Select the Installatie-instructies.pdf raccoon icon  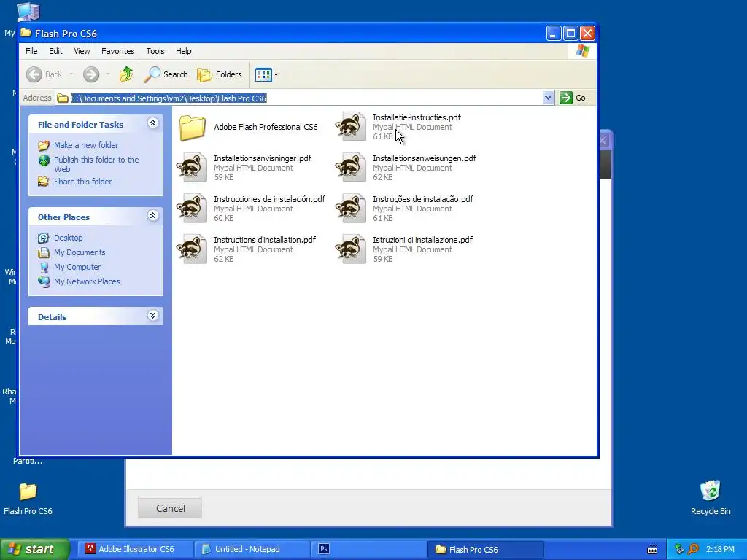click(351, 127)
